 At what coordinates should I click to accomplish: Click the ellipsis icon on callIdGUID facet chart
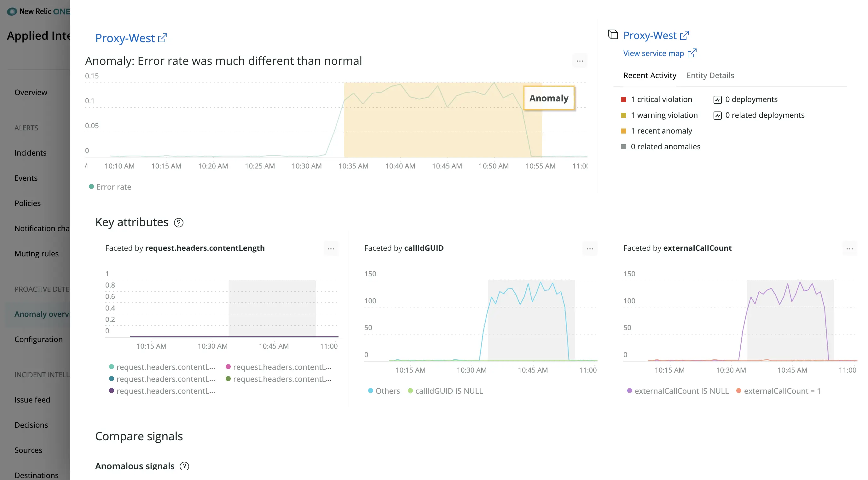(x=589, y=248)
